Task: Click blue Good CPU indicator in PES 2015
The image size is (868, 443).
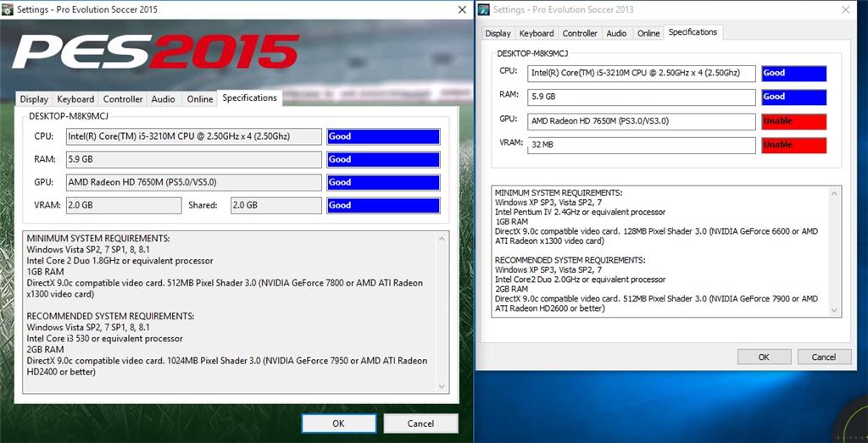Action: [x=384, y=136]
